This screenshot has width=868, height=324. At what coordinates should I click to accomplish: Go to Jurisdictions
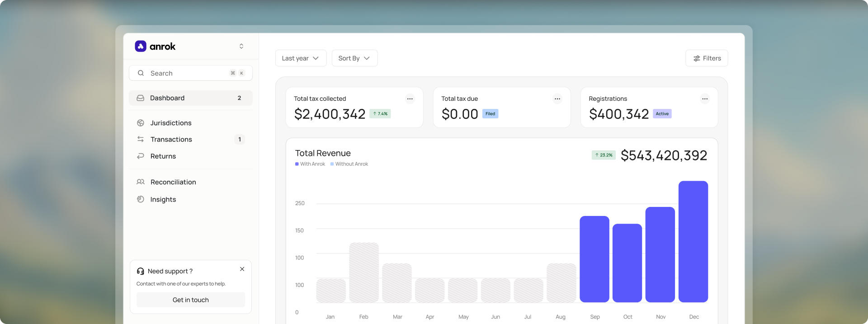point(171,123)
